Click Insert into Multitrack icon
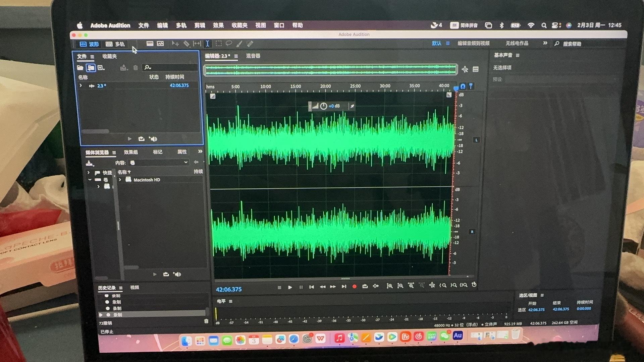644x362 pixels. 124,68
